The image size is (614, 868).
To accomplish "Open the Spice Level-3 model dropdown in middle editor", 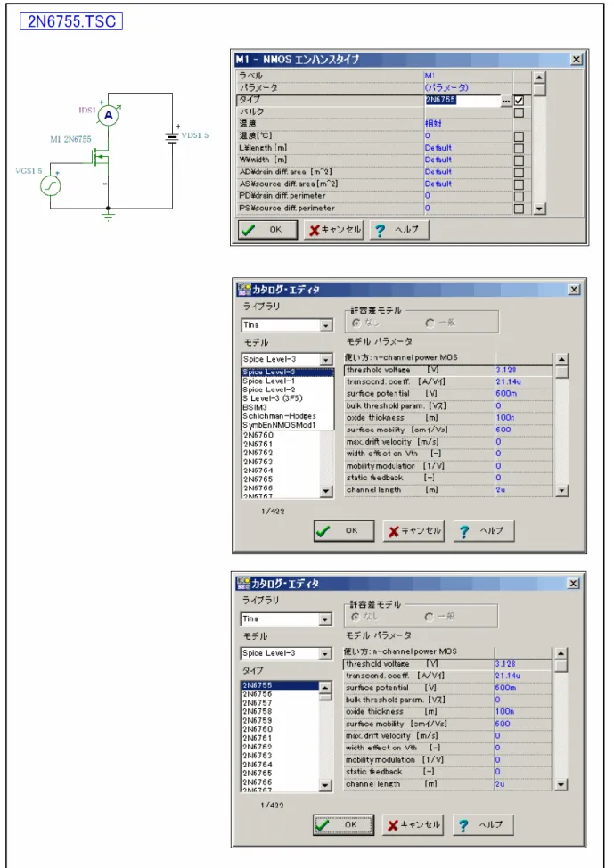I will pos(326,360).
